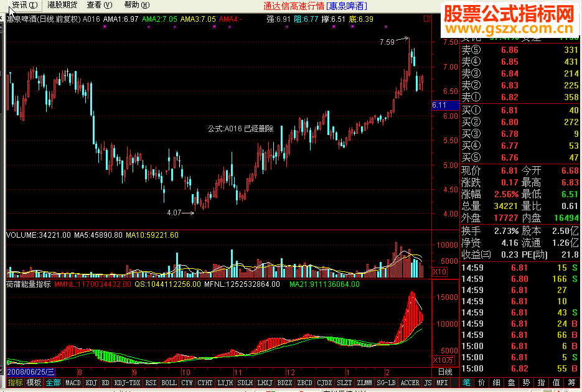
Task: Switch to the KDJ indicator tab
Action: pos(91,383)
